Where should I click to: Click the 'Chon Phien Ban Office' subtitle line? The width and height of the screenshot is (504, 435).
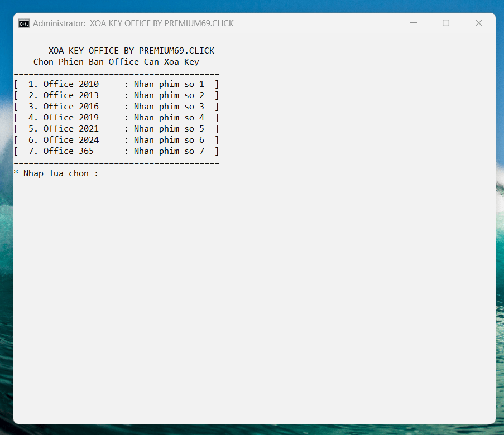point(116,62)
